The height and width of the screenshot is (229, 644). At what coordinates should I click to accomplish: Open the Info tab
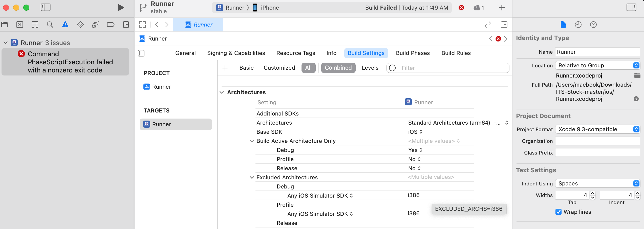coord(331,53)
